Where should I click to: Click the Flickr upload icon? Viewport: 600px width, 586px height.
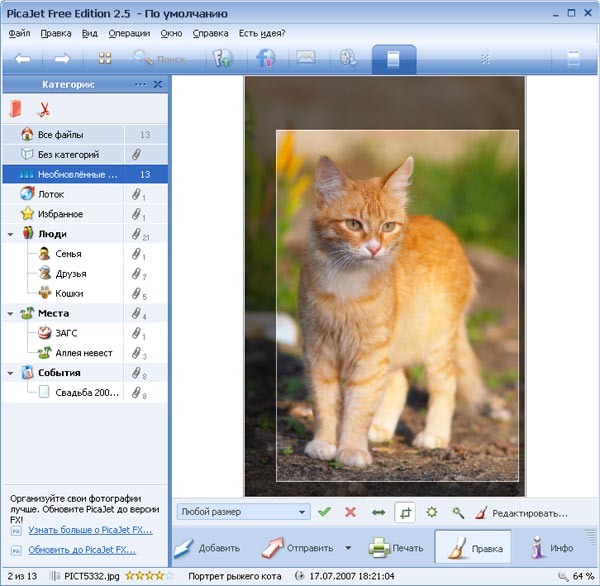click(223, 59)
